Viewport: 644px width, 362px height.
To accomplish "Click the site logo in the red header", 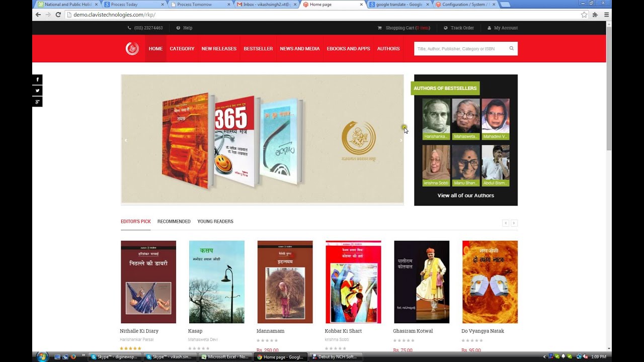I will [132, 49].
